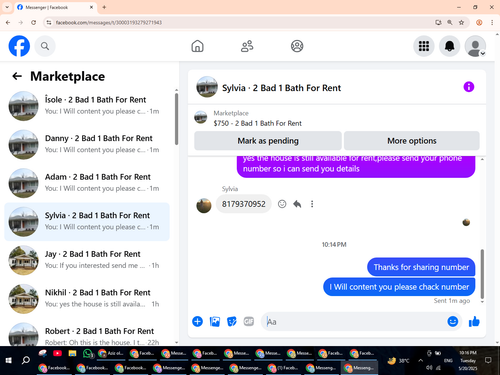The height and width of the screenshot is (375, 500).
Task: Click the address bar URL
Action: [x=109, y=23]
